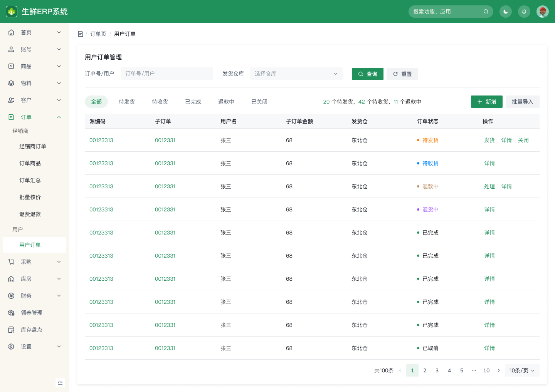Focus the 订单号/用户 input field
The width and height of the screenshot is (555, 392).
point(167,74)
